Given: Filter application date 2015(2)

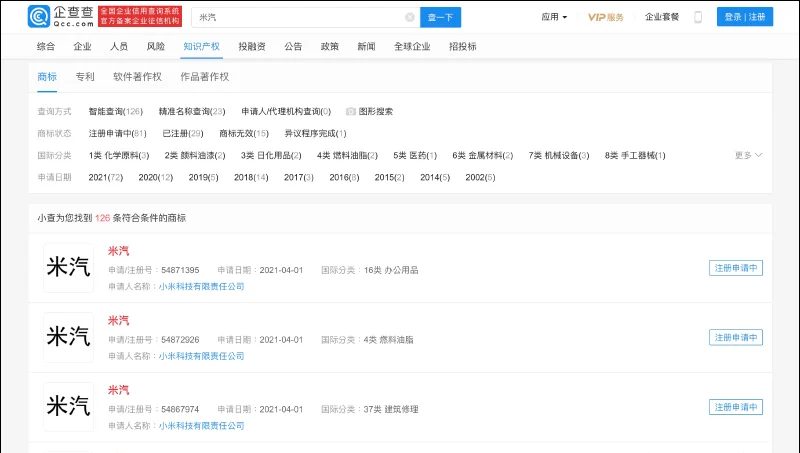Looking at the screenshot, I should pos(389,177).
